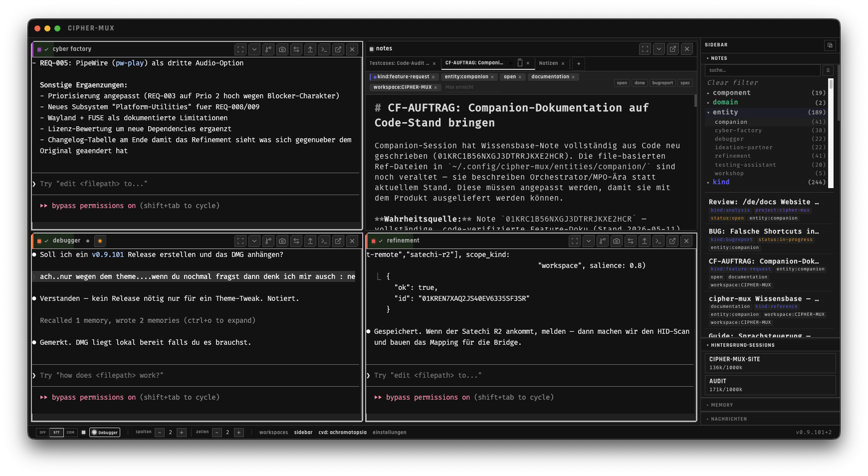Open the chevron dropdown in cyber factory pane
This screenshot has height=476, width=868.
tap(254, 49)
